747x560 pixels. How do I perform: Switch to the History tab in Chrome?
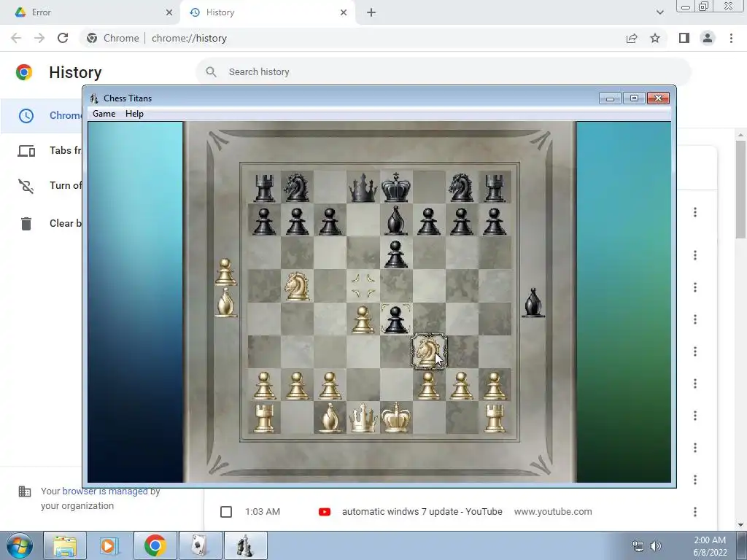[x=267, y=12]
